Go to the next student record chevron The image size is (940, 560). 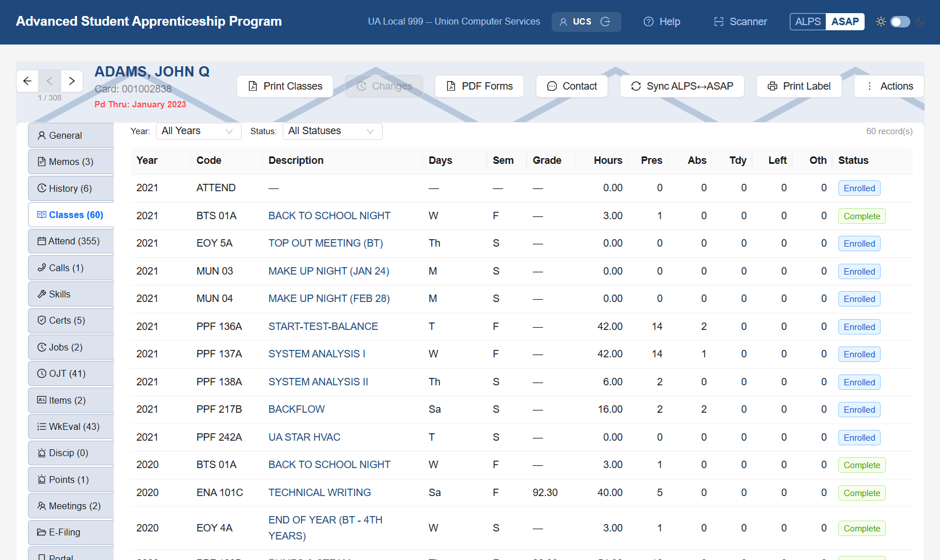pos(72,81)
